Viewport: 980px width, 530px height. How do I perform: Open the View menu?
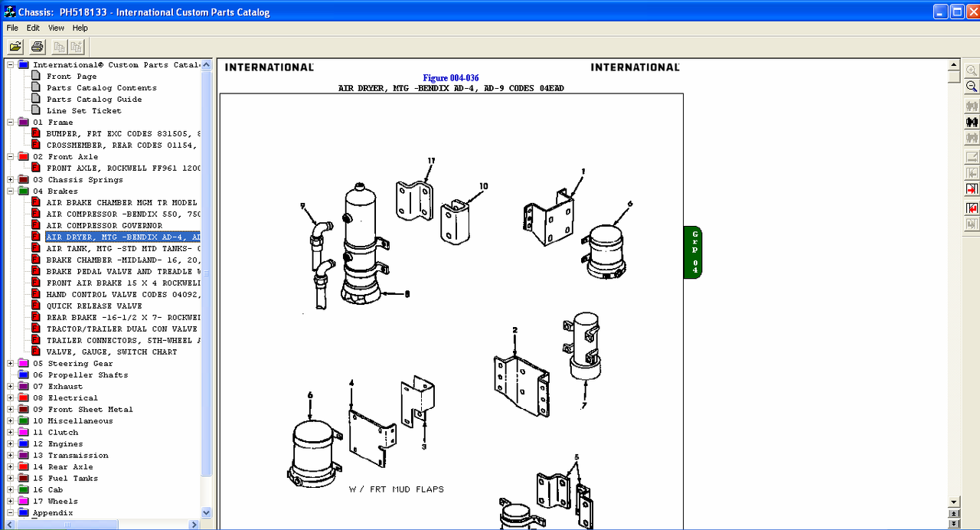click(56, 28)
